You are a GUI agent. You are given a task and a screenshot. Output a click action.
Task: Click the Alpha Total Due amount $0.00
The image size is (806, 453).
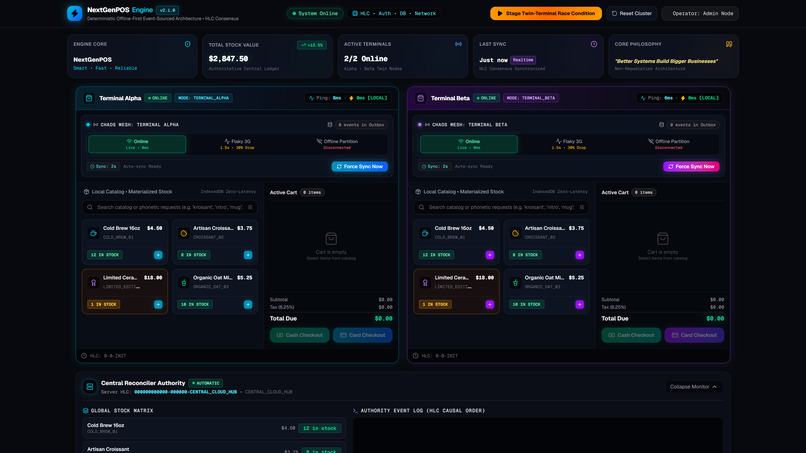[x=383, y=319]
